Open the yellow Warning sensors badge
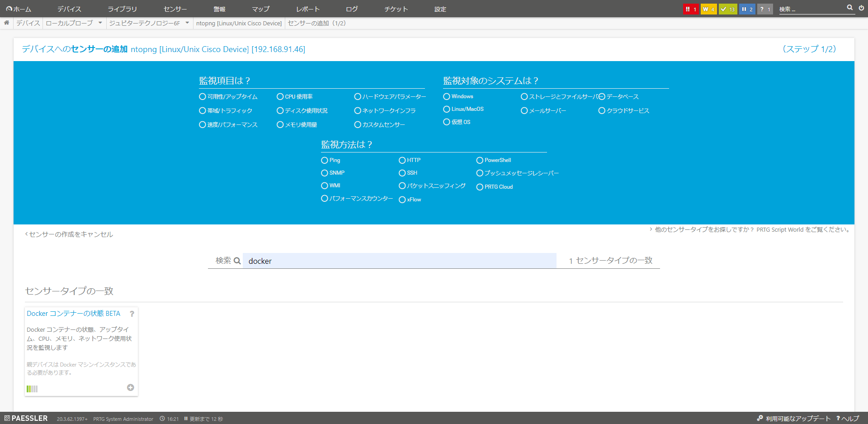 pos(708,9)
